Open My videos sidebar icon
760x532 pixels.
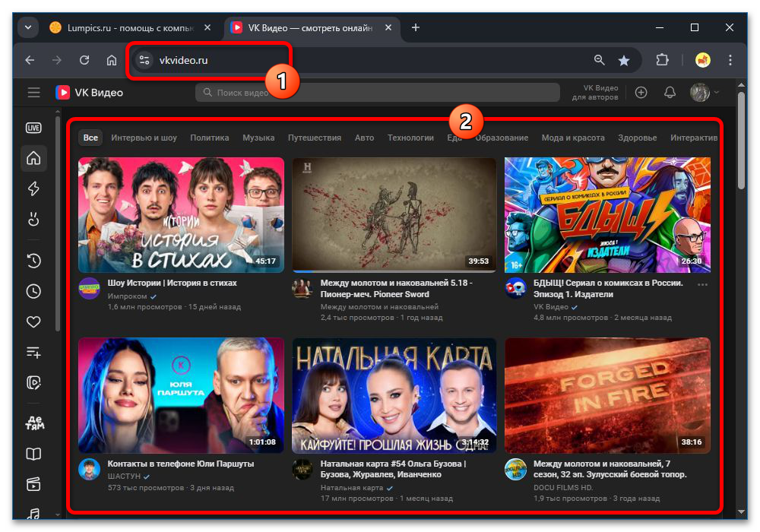33,383
